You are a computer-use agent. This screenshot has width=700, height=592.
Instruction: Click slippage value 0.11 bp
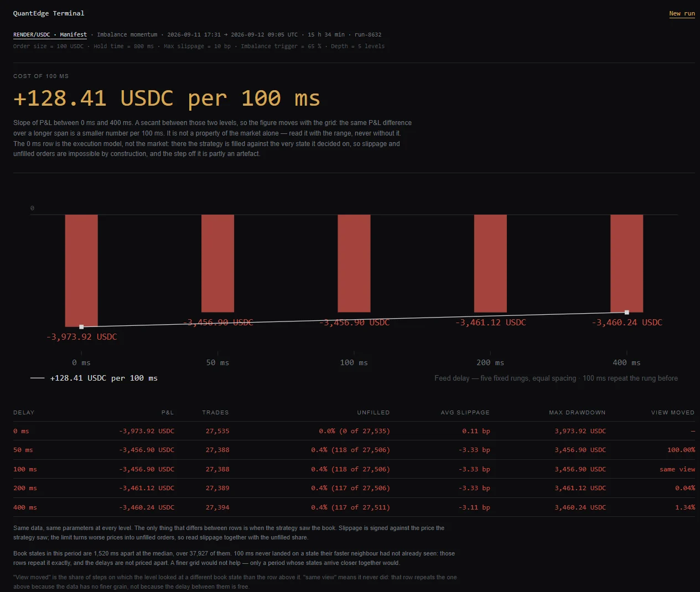[476, 431]
